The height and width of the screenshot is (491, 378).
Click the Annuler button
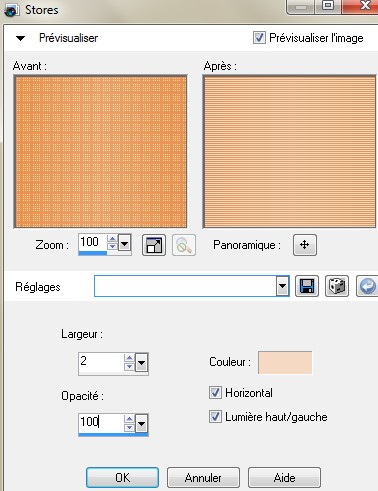pyautogui.click(x=203, y=477)
